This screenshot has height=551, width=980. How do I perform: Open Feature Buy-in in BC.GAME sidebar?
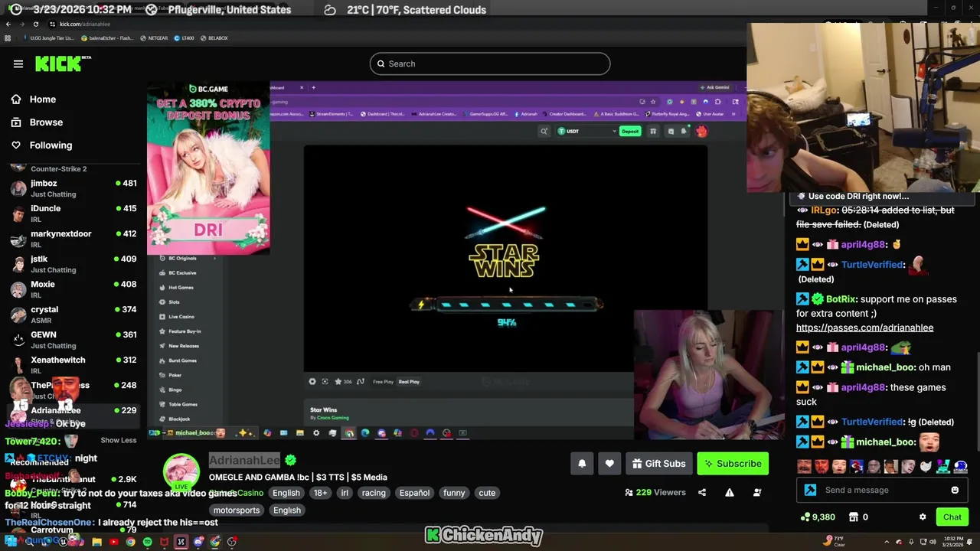pyautogui.click(x=180, y=331)
